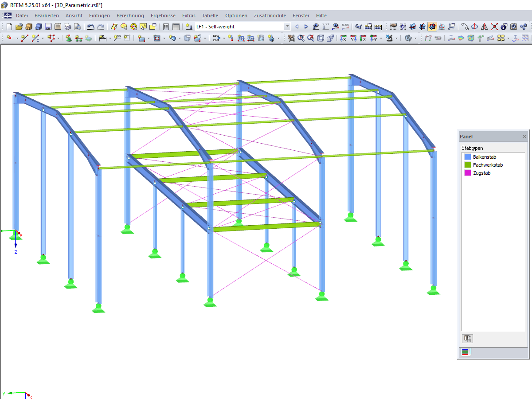The height and width of the screenshot is (399, 532).
Task: Click the view in X direction icon
Action: pos(343,38)
